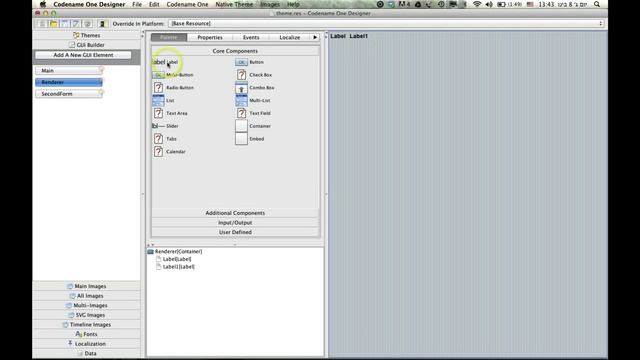Open the Themes section in the sidebar
The image size is (640, 360).
(87, 36)
